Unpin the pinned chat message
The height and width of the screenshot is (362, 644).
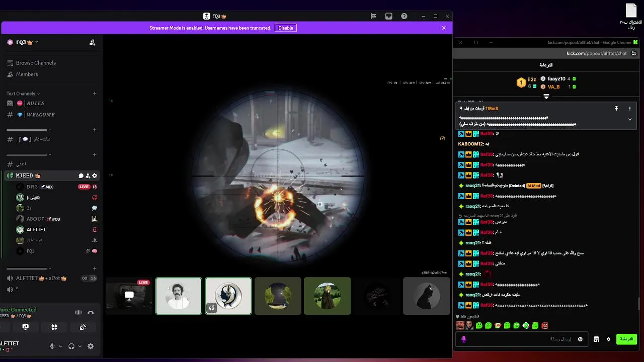[x=616, y=109]
